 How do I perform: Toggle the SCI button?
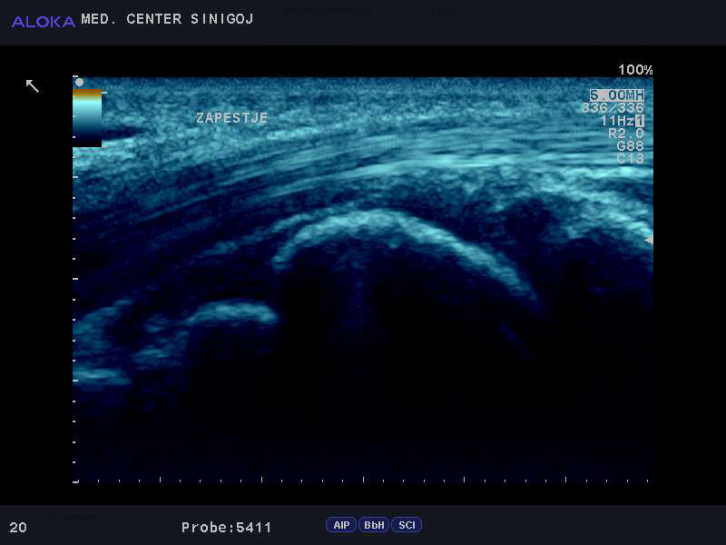click(407, 525)
